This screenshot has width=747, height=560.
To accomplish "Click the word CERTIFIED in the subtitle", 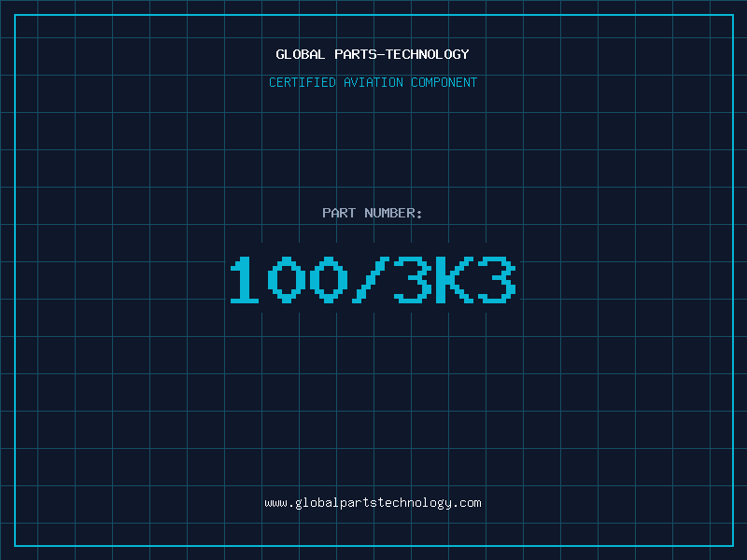I will [302, 82].
